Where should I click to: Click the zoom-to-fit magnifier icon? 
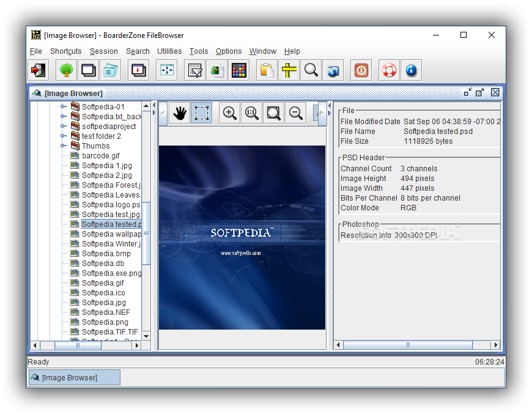click(x=273, y=113)
